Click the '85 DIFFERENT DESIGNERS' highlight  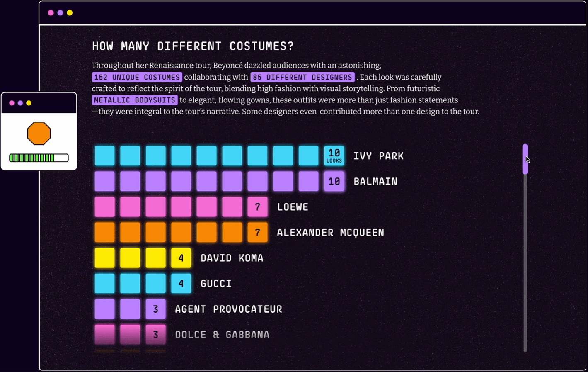(302, 77)
